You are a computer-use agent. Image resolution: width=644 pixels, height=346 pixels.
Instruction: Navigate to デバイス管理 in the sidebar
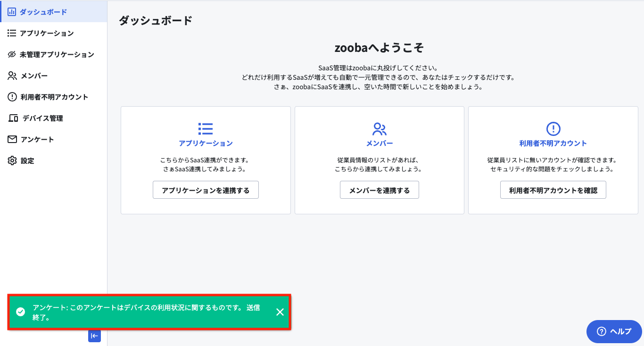54,118
